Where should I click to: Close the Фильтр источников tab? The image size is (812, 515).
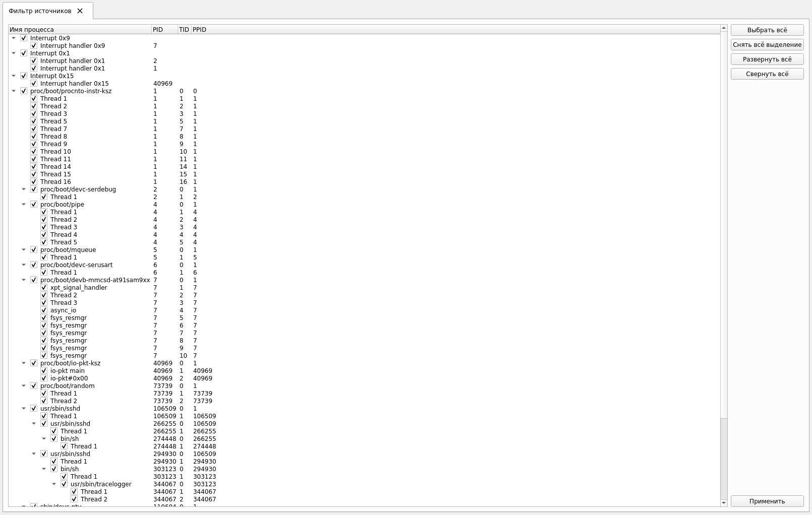pos(80,11)
